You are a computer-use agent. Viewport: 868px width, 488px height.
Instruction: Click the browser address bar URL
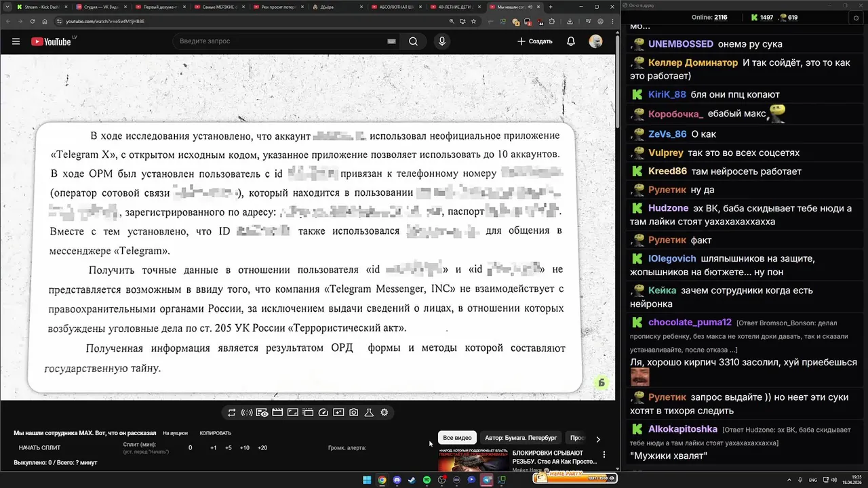click(105, 21)
